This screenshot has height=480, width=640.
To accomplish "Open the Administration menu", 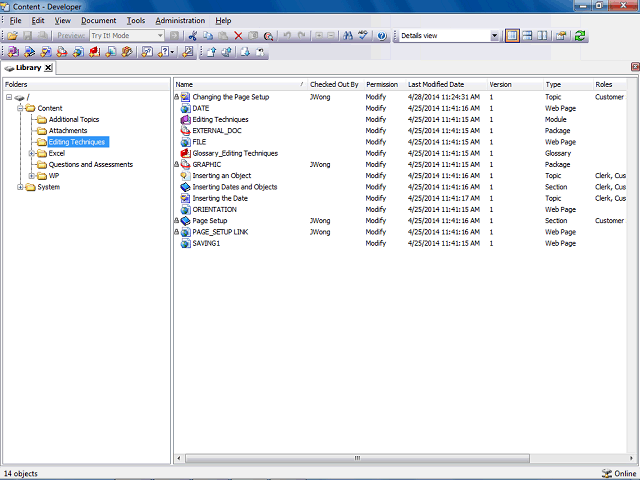I will (180, 20).
